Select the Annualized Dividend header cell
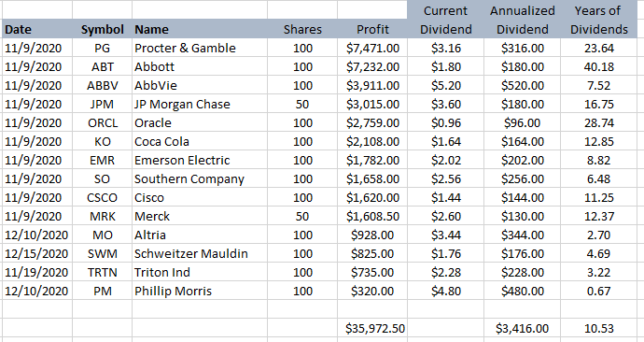 tap(522, 20)
